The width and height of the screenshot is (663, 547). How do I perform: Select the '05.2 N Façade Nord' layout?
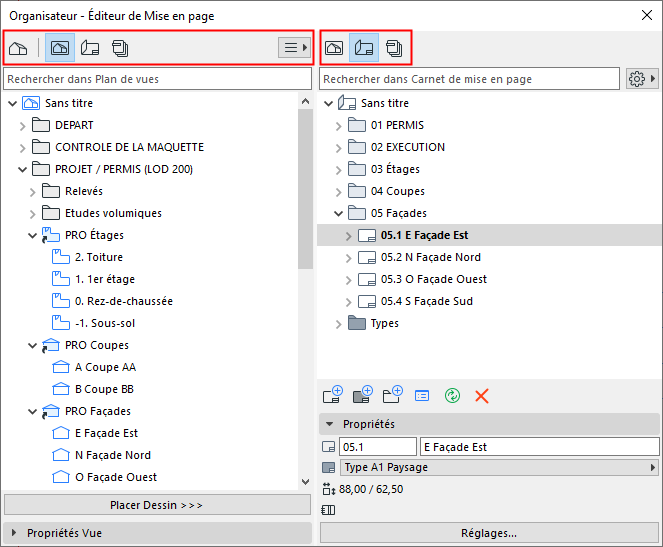click(x=430, y=257)
